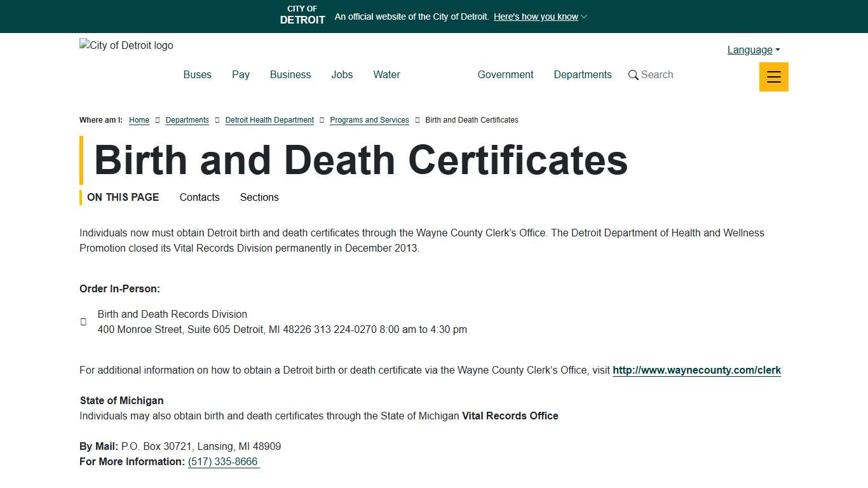Open the Contacts page section

[199, 197]
